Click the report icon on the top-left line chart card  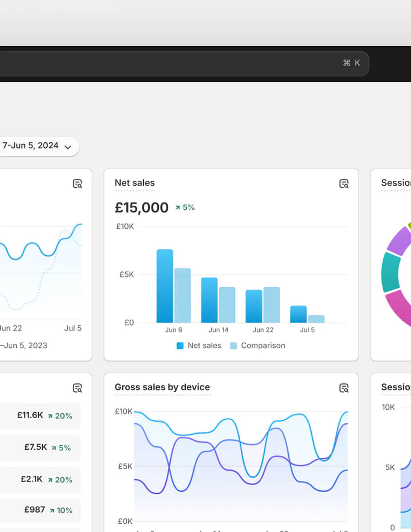coord(78,184)
